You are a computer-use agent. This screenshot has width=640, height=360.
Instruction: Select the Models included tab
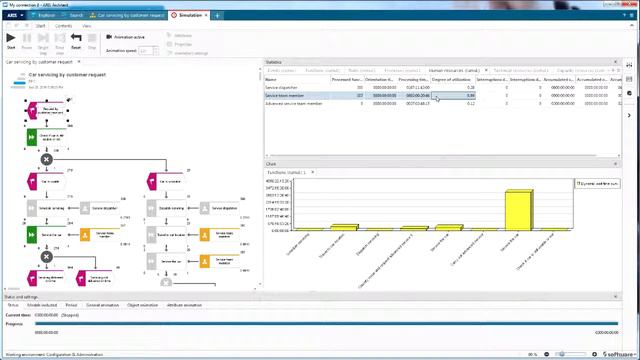[42, 305]
